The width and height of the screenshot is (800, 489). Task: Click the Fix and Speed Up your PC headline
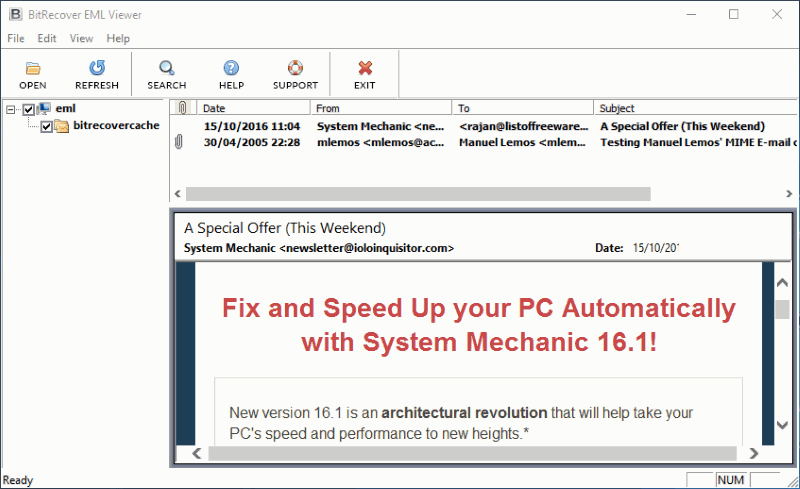[479, 325]
